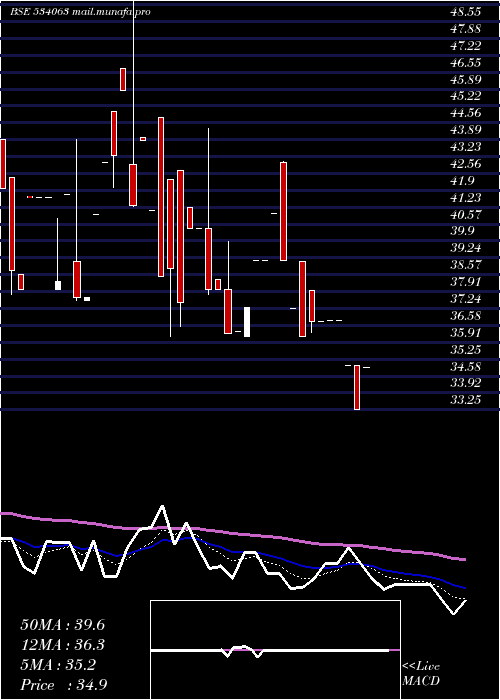Click the 44.56 price axis label

click(466, 113)
